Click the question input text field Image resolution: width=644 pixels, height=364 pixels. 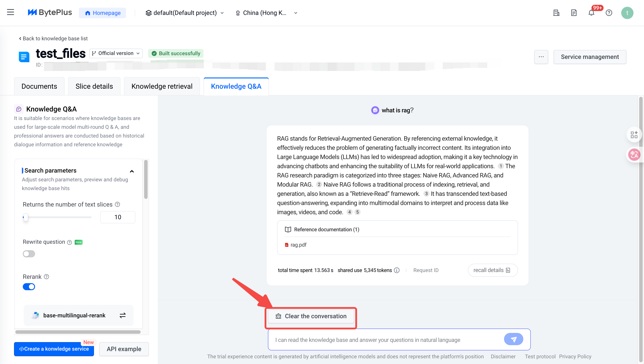click(385, 340)
